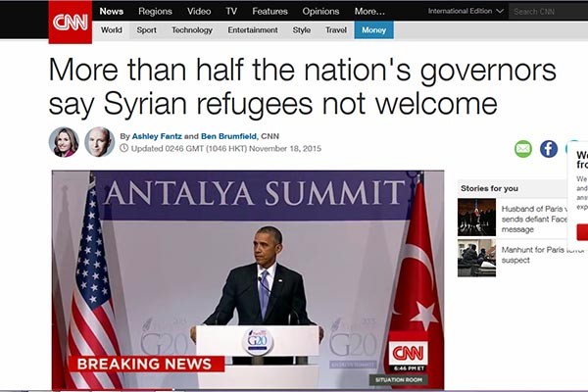Share article via green email icon
Image resolution: width=588 pixels, height=392 pixels.
click(523, 149)
